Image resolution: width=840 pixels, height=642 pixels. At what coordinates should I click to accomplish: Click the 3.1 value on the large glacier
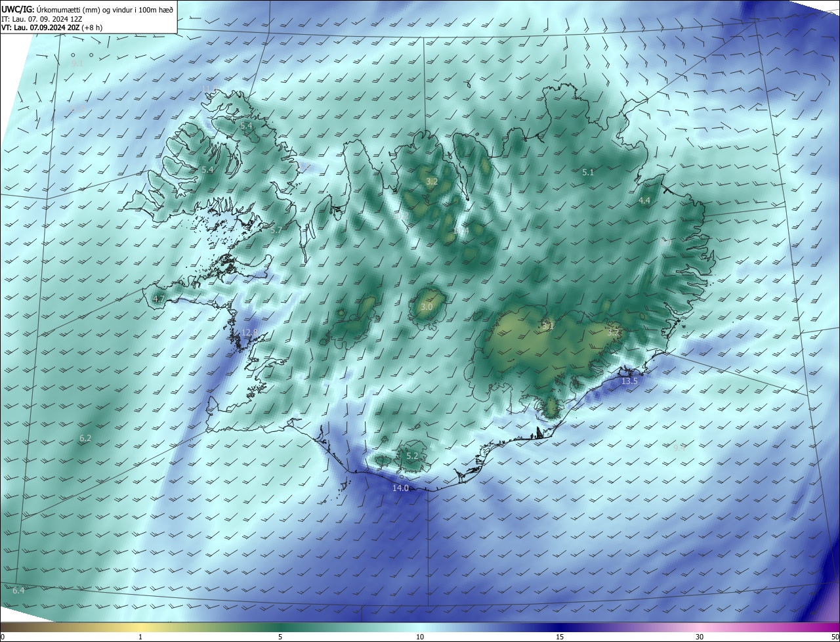coord(548,325)
